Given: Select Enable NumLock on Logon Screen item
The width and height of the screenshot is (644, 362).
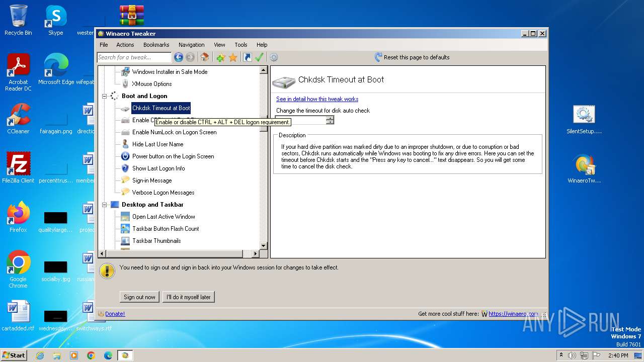Looking at the screenshot, I should click(174, 132).
